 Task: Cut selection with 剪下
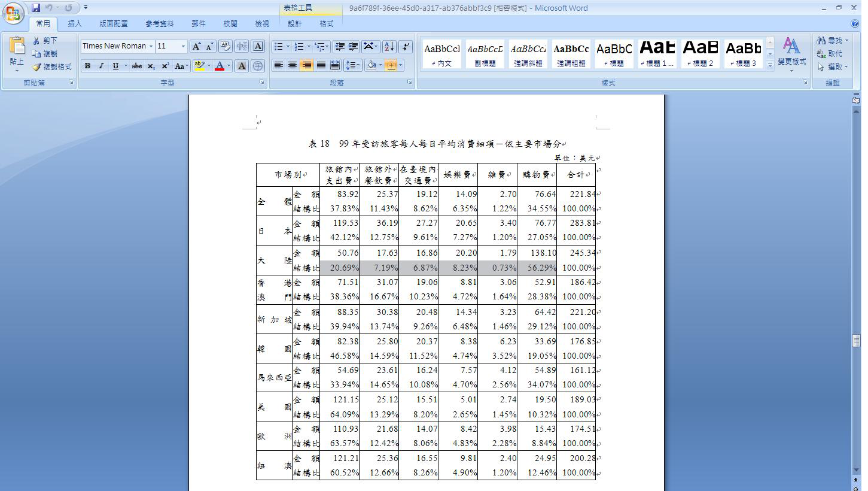click(45, 41)
